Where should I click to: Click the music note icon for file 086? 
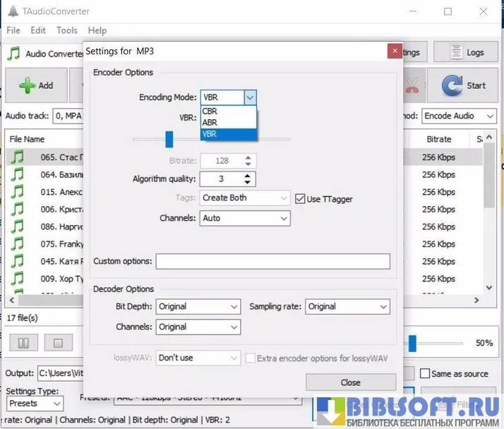(x=17, y=226)
